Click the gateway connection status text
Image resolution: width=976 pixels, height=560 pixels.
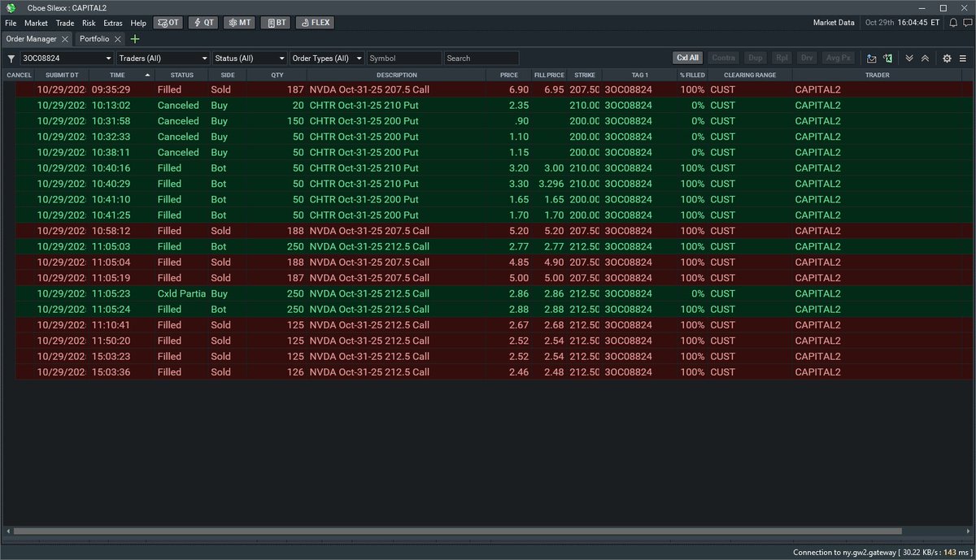click(882, 553)
